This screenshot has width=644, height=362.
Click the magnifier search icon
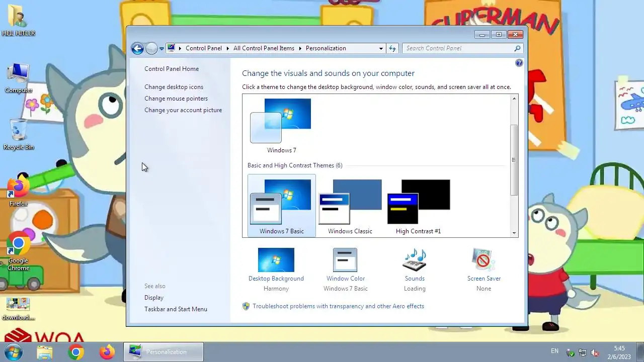[x=517, y=48]
